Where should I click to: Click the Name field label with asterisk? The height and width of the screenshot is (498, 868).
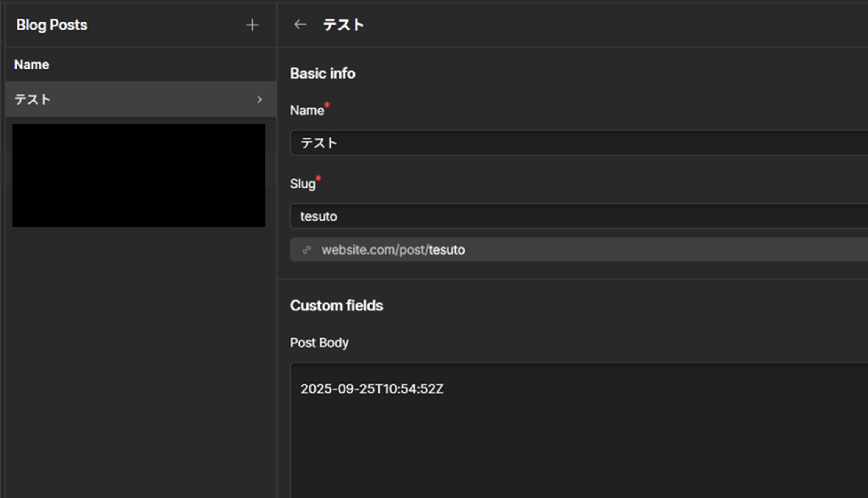click(x=307, y=111)
